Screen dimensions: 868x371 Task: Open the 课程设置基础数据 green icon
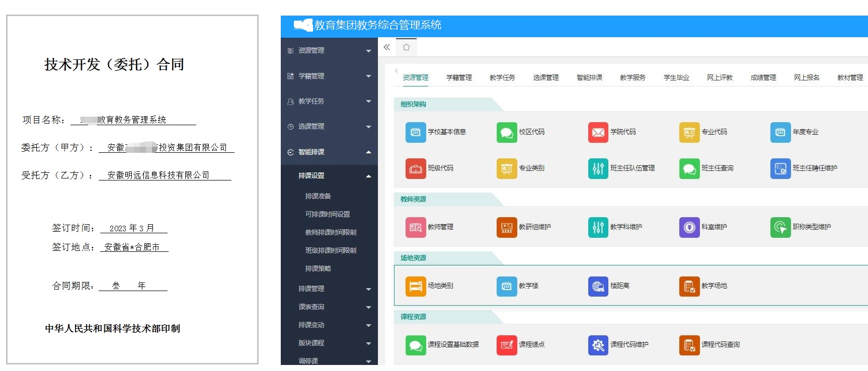click(416, 345)
